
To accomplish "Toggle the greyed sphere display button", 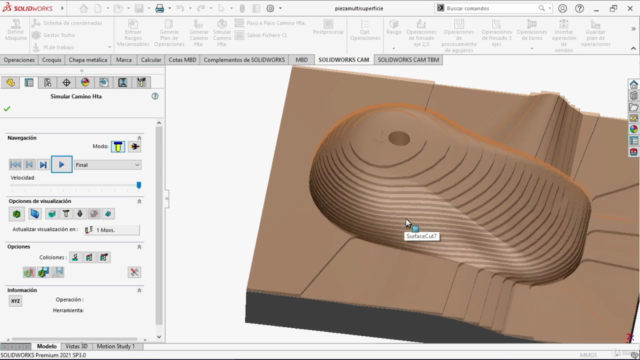I will [94, 214].
